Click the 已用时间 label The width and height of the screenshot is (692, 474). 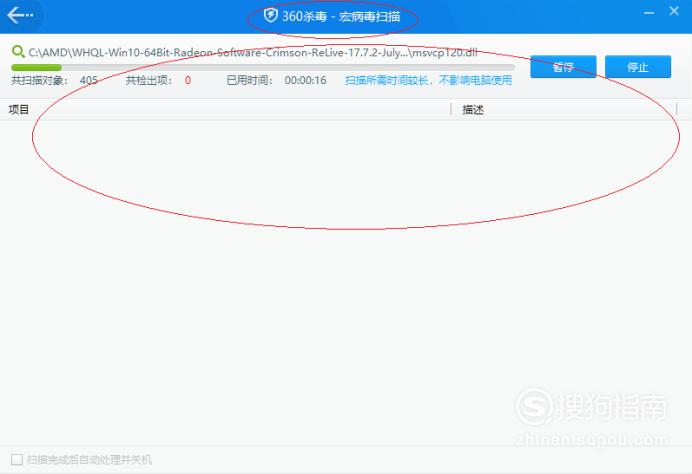249,80
